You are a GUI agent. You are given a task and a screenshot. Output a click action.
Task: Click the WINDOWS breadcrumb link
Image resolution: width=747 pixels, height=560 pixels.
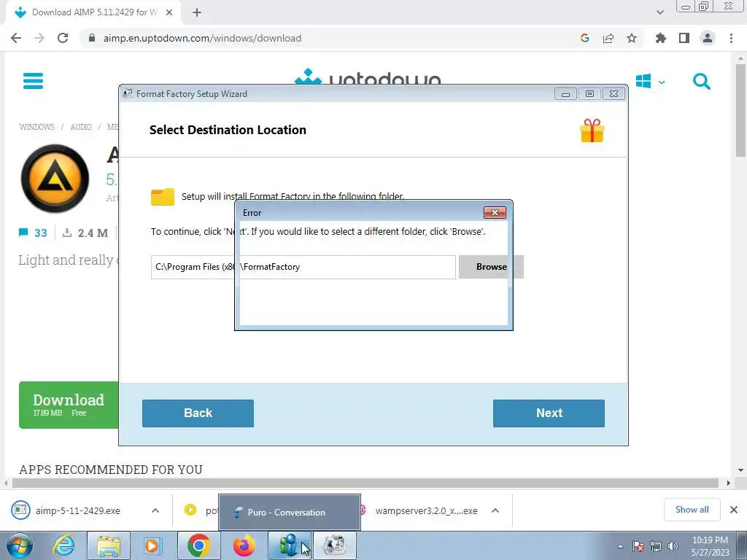(36, 127)
